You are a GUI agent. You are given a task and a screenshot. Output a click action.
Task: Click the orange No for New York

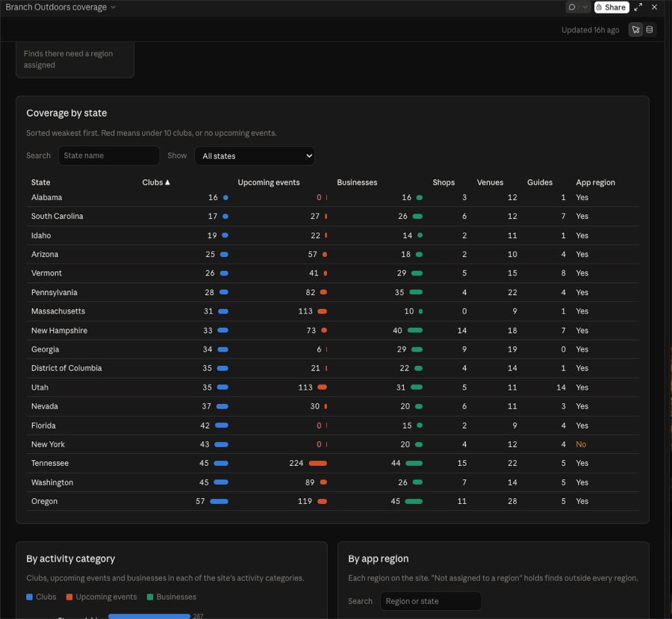(x=581, y=444)
